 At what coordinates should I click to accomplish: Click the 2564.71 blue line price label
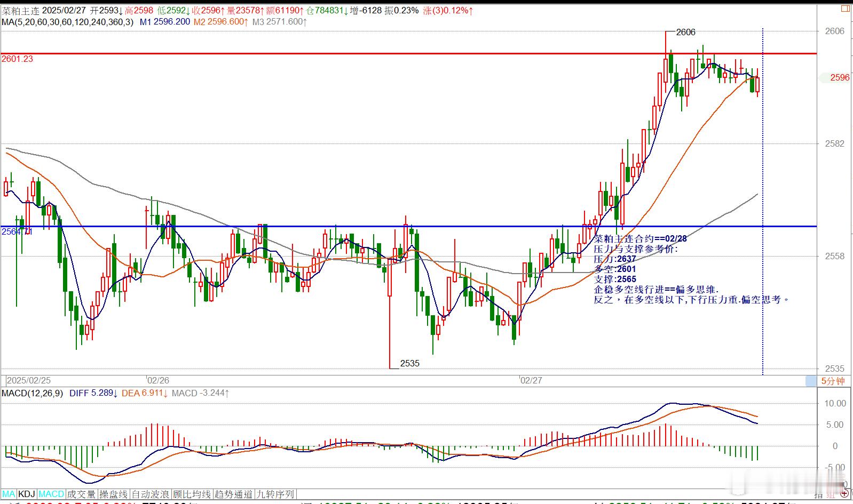click(x=17, y=232)
